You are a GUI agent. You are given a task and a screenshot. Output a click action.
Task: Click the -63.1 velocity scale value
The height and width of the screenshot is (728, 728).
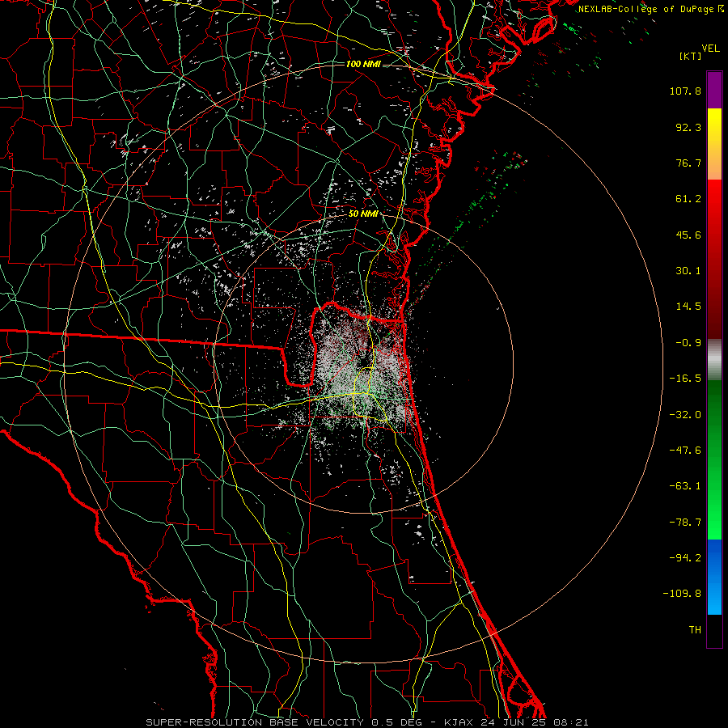(x=685, y=486)
